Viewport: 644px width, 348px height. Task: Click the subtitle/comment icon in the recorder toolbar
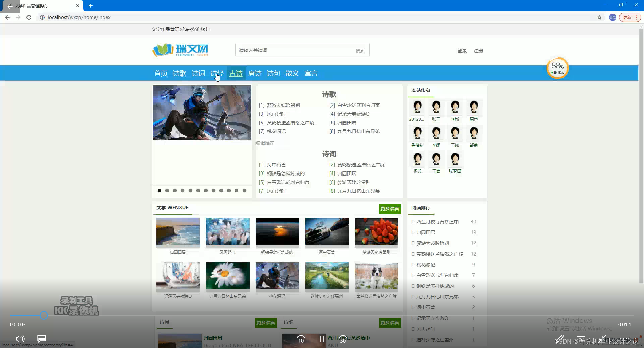click(41, 339)
